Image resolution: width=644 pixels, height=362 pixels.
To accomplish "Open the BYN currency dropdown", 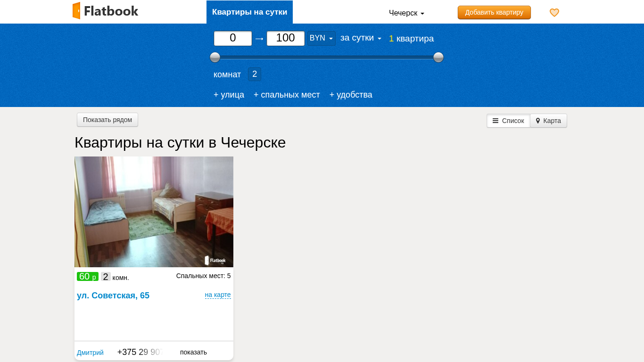I will (x=321, y=38).
